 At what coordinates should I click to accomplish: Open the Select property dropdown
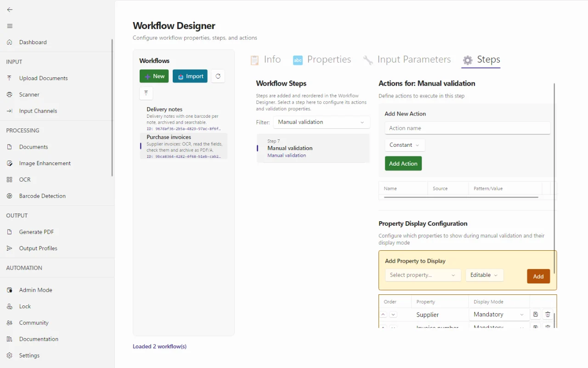click(x=423, y=275)
